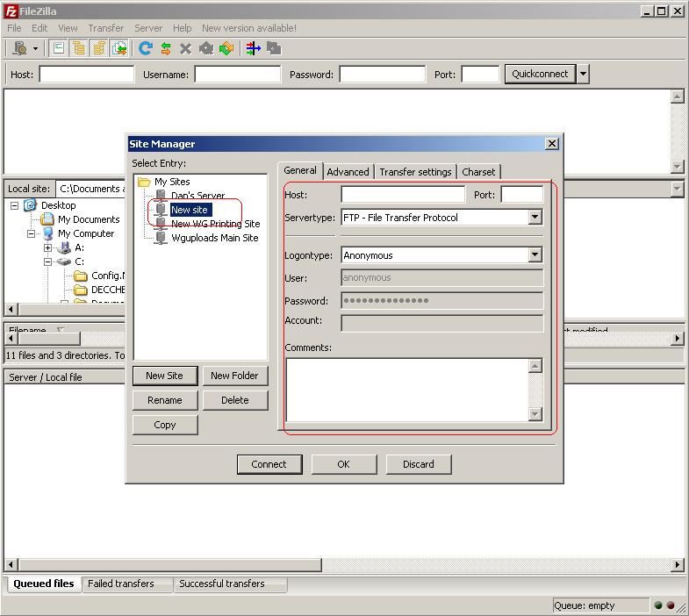
Task: Click the Comments text area
Action: (x=407, y=390)
